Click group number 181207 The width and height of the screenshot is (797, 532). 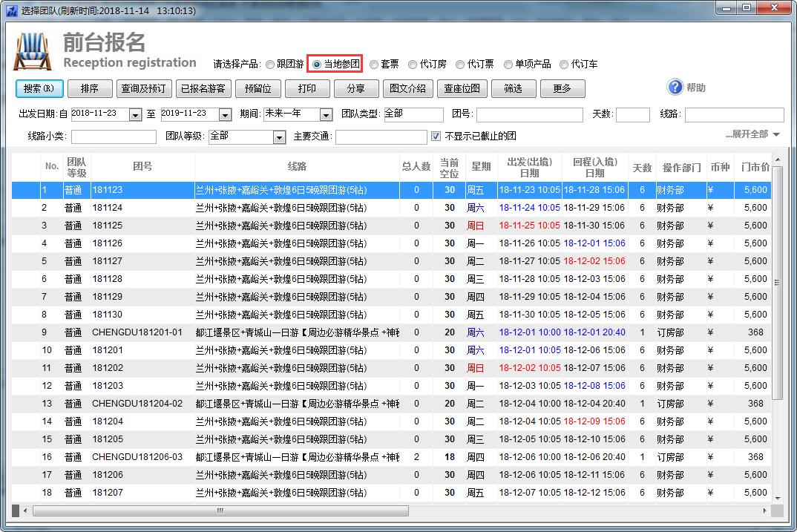tap(108, 493)
